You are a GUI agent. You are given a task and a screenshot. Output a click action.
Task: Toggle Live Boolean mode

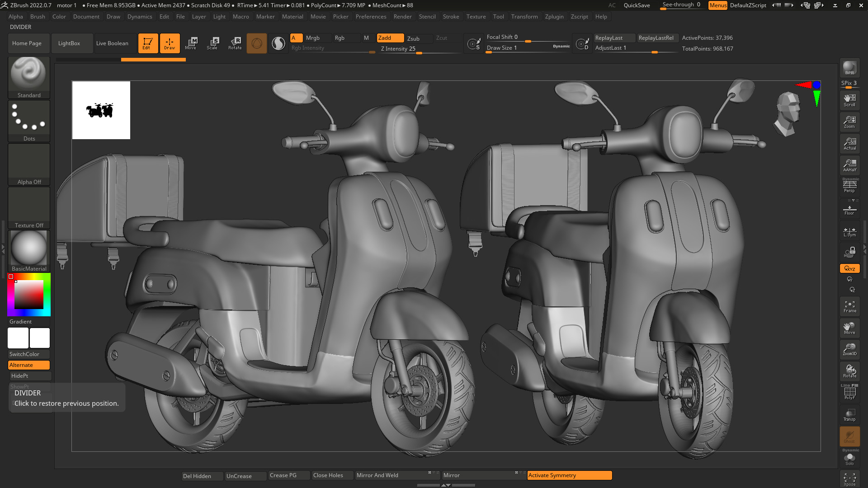[115, 43]
